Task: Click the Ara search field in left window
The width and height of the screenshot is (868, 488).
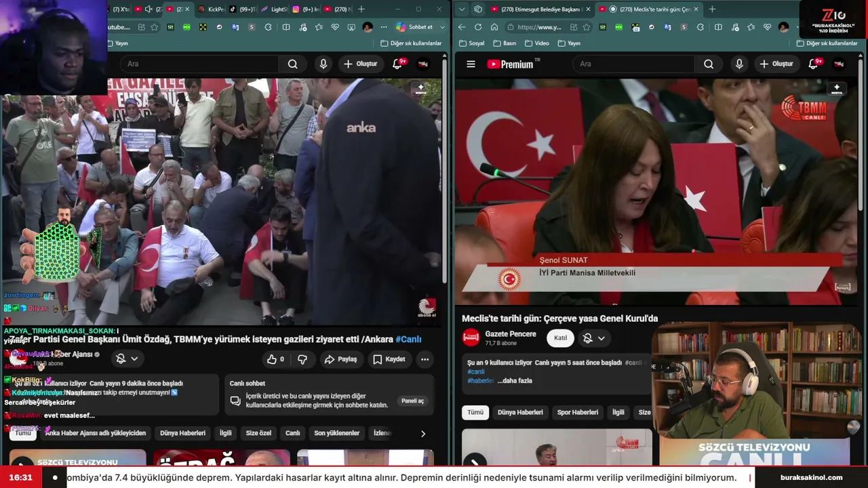Action: tap(200, 64)
